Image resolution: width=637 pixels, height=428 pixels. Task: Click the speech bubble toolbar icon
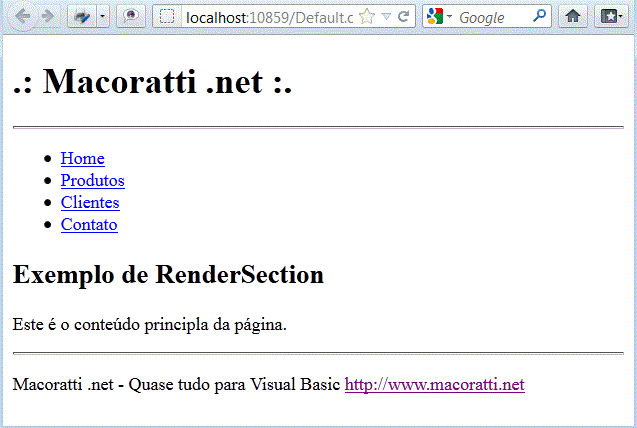pyautogui.click(x=131, y=16)
